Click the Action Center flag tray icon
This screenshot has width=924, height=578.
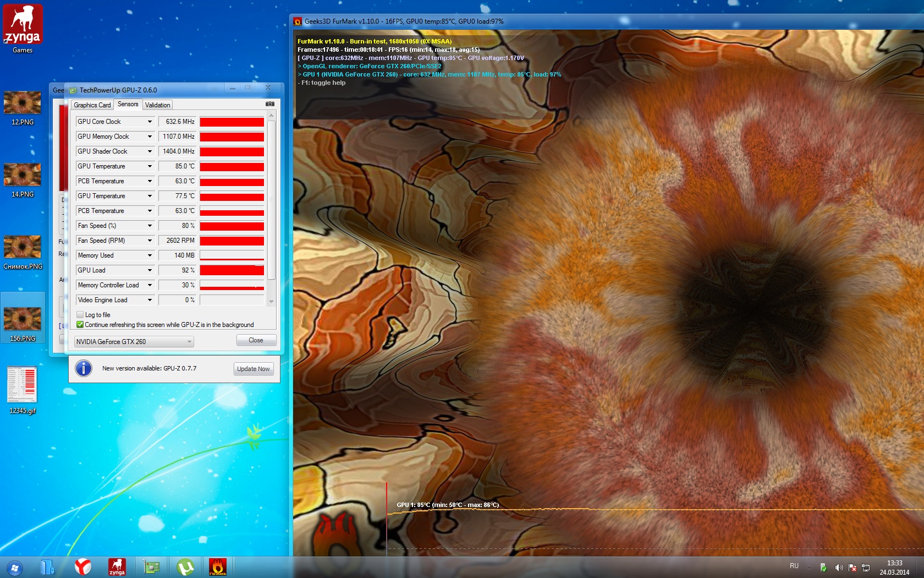coord(853,568)
